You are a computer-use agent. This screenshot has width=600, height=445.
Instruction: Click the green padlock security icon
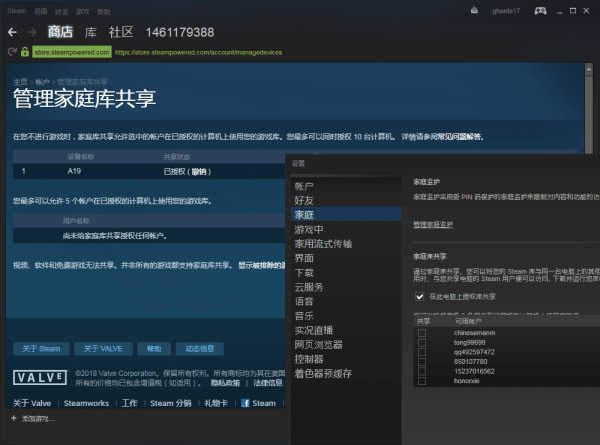pos(25,52)
